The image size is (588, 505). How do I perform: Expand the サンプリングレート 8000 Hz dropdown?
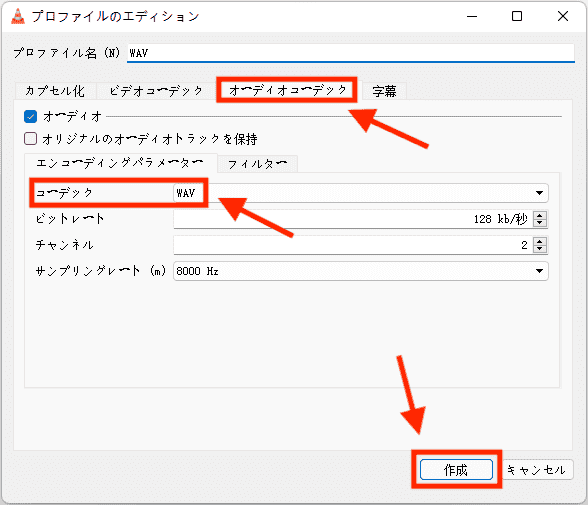coord(360,271)
